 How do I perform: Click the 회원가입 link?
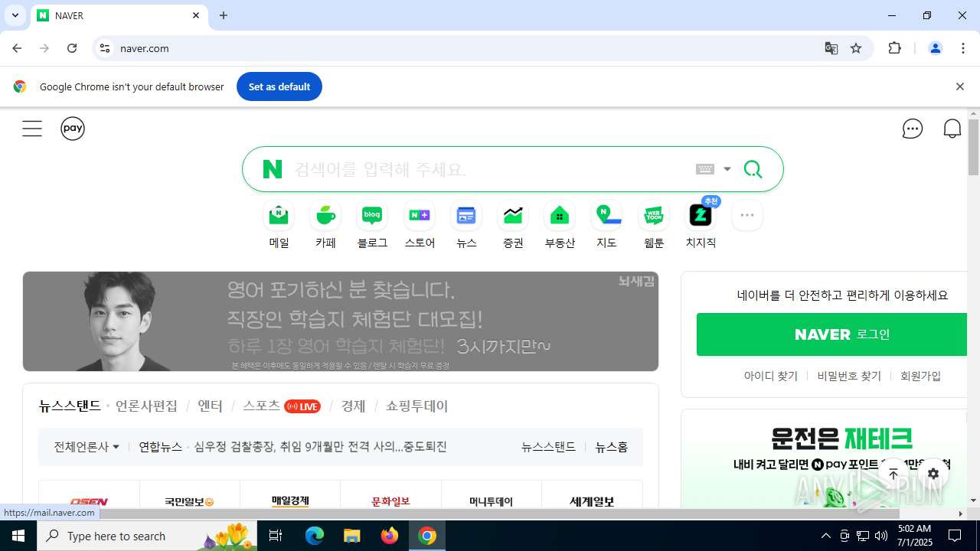tap(920, 376)
